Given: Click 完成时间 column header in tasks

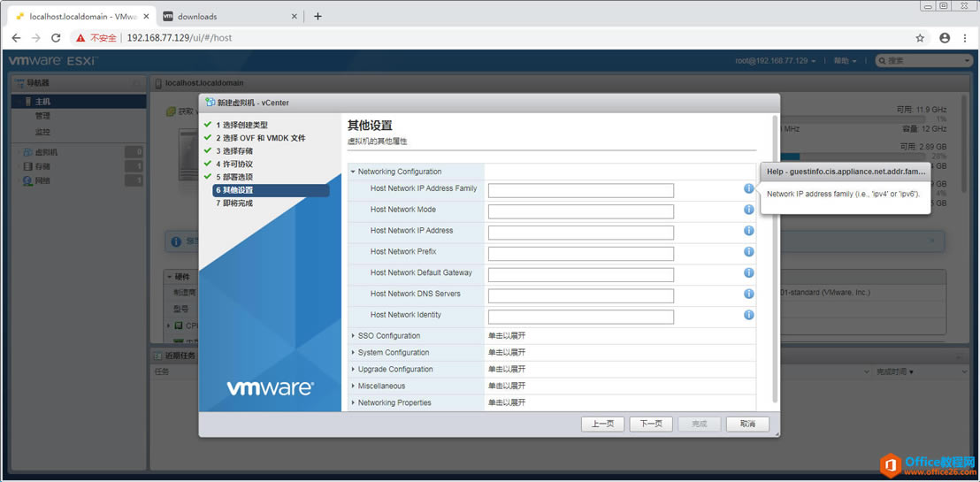Looking at the screenshot, I should click(x=893, y=372).
